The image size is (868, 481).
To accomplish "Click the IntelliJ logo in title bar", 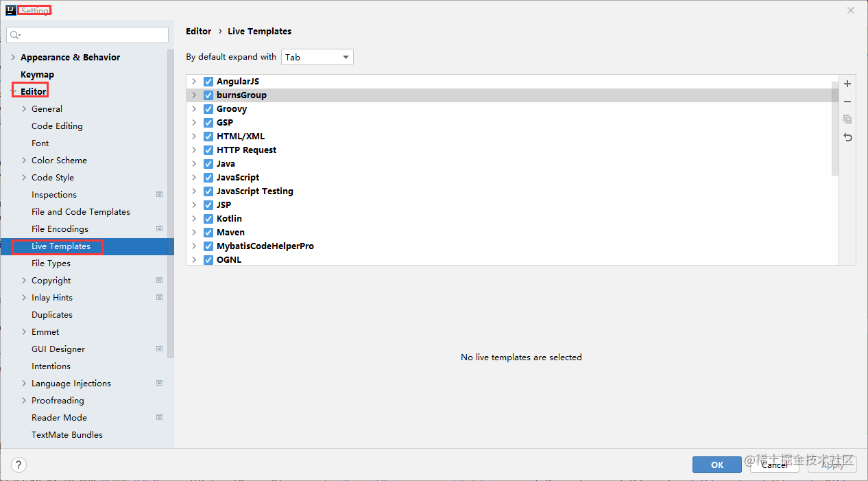I will (x=10, y=10).
